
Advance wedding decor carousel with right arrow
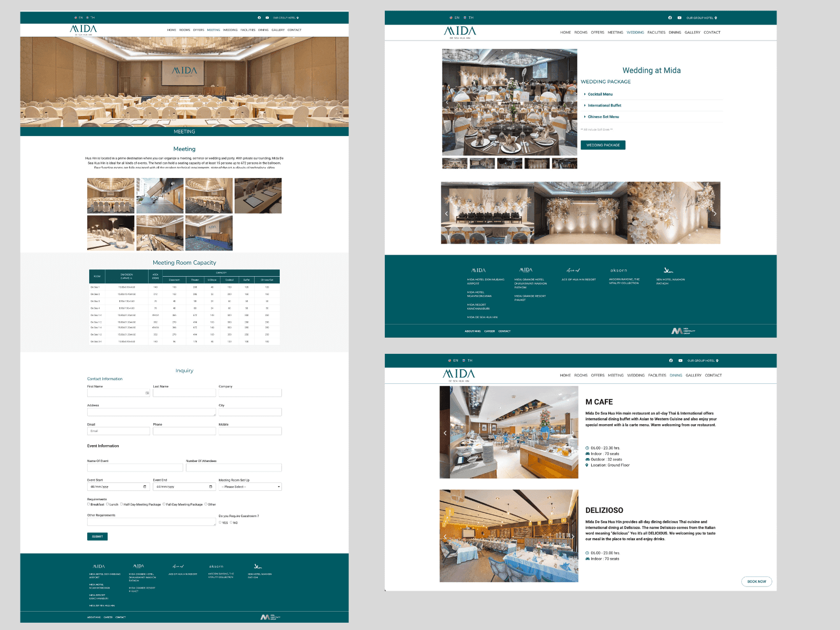[715, 213]
